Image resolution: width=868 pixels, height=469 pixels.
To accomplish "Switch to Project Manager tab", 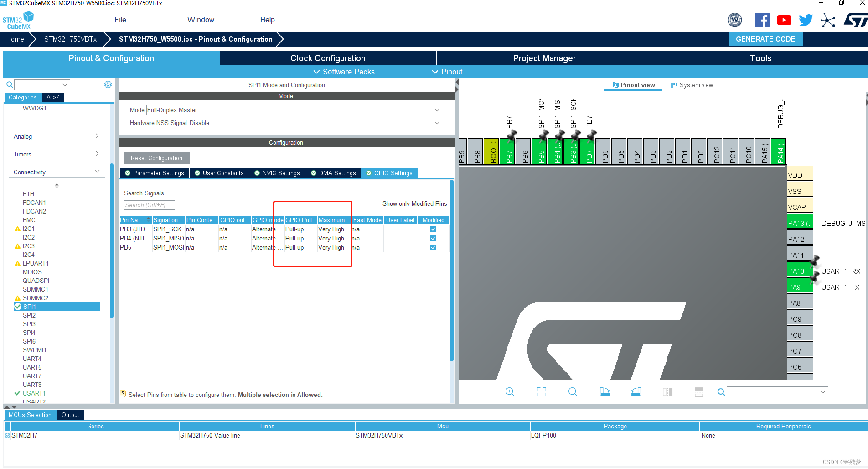I will [x=544, y=58].
